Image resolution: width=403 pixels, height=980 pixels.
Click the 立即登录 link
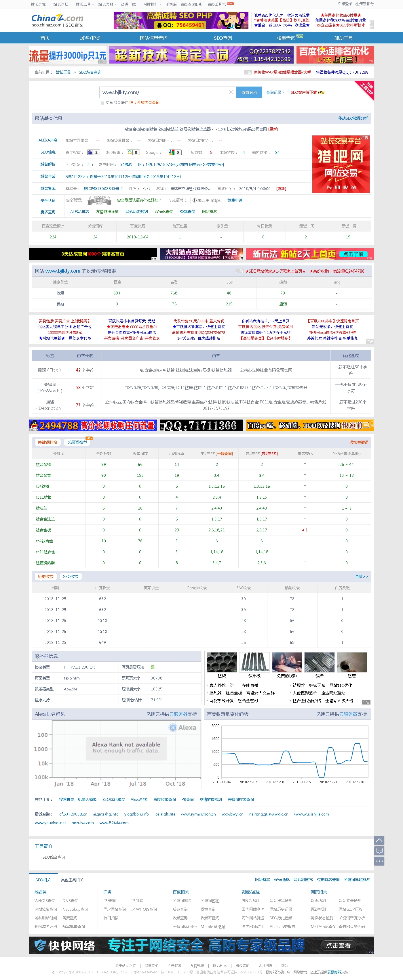click(x=345, y=4)
